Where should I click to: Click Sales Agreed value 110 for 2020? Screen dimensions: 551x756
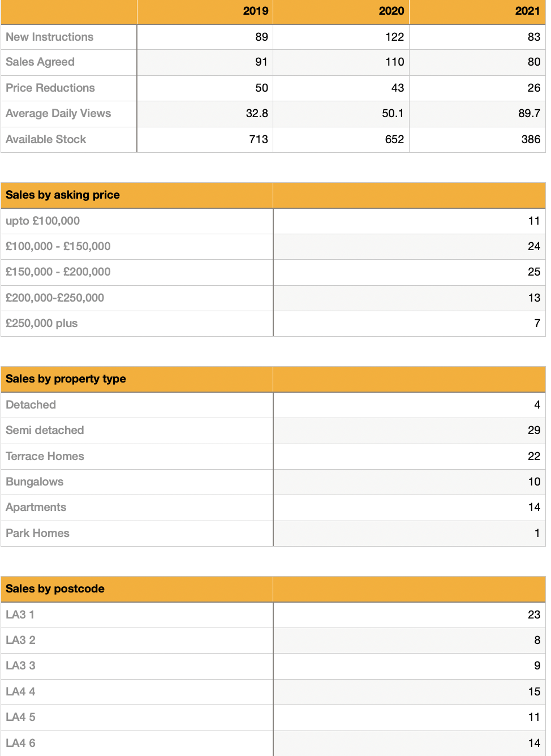(x=394, y=62)
